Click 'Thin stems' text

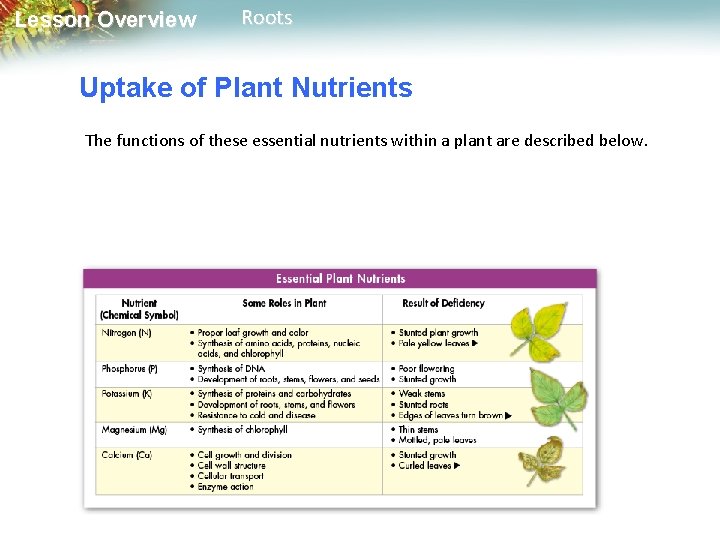coord(418,430)
